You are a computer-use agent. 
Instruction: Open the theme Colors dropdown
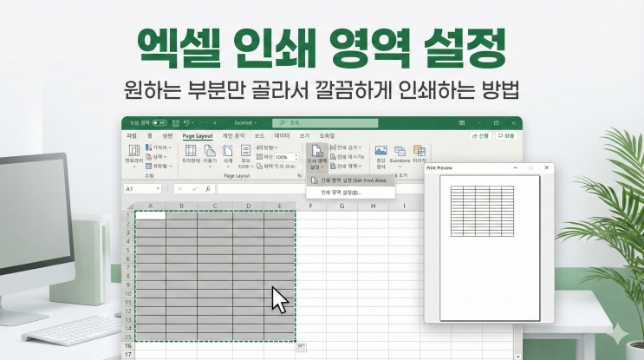tap(158, 147)
